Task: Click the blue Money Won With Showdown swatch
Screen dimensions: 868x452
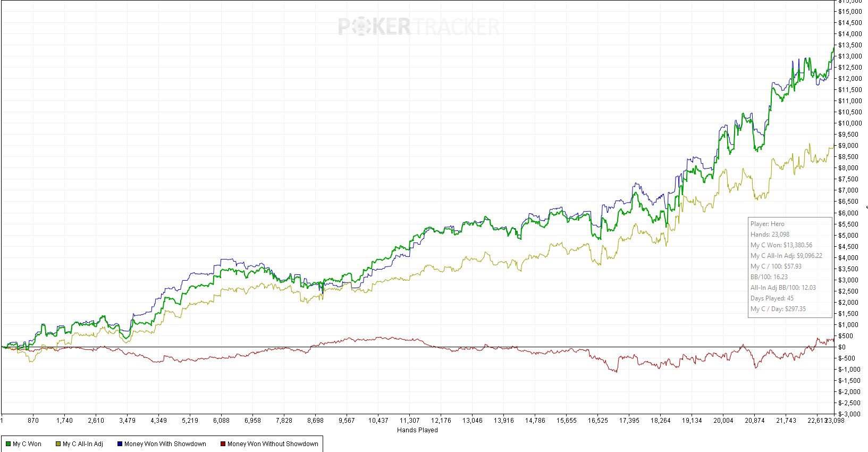Action: (120, 444)
